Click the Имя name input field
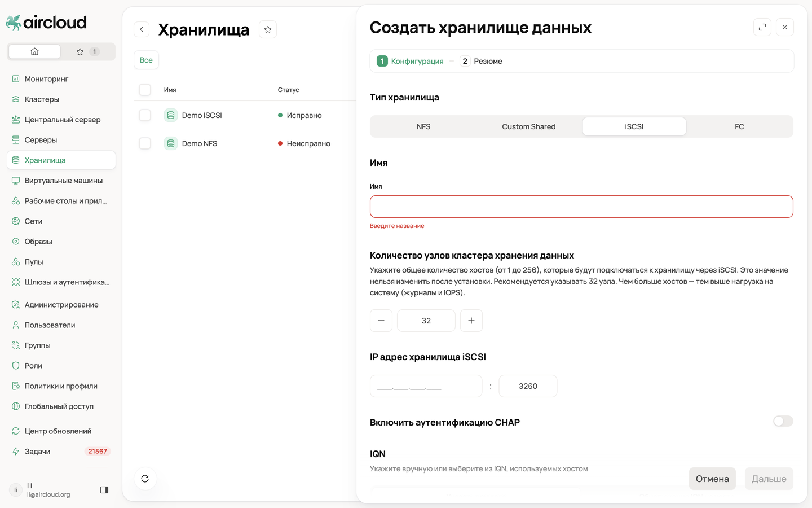Screen dimensions: 812x508 [581, 207]
